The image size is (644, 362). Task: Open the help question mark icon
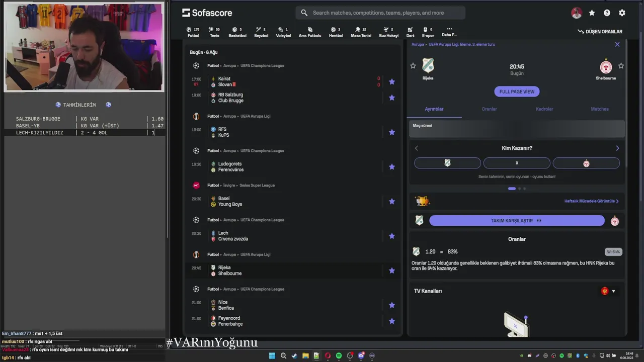607,13
